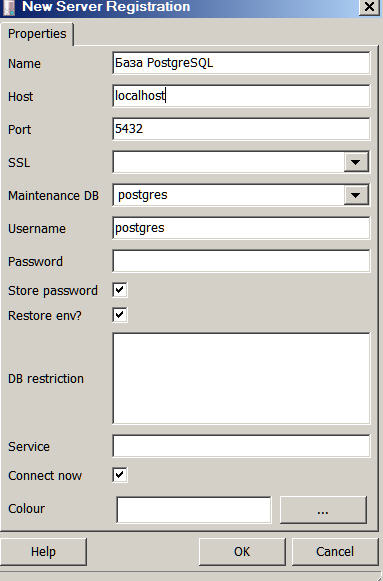Click the Cancel button
Image resolution: width=383 pixels, height=581 pixels.
335,552
